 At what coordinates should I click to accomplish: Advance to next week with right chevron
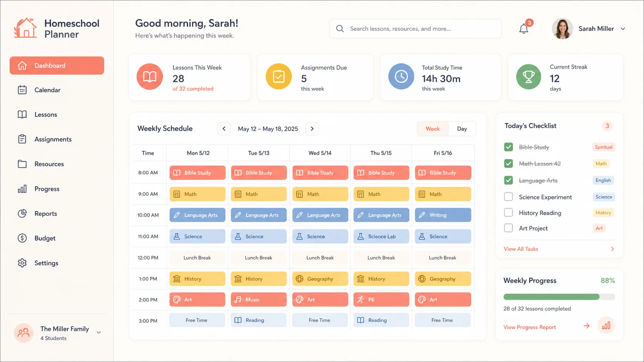[x=312, y=128]
